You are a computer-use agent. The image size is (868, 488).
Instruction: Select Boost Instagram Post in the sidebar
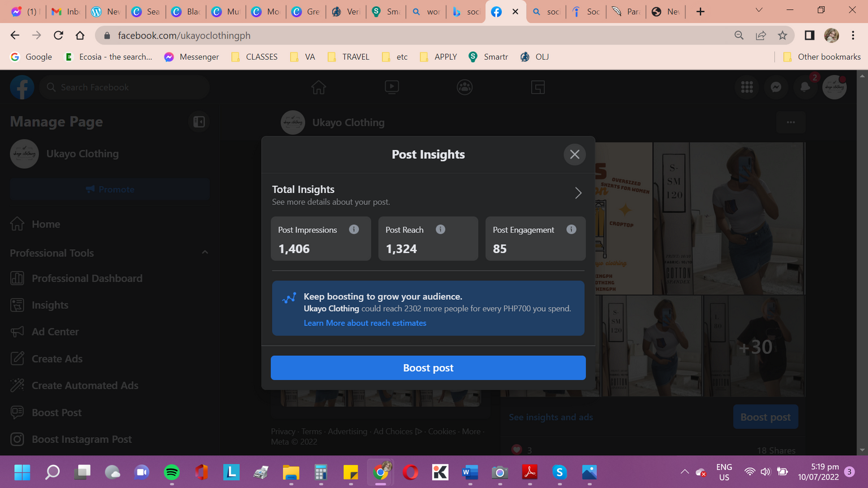coord(110,439)
